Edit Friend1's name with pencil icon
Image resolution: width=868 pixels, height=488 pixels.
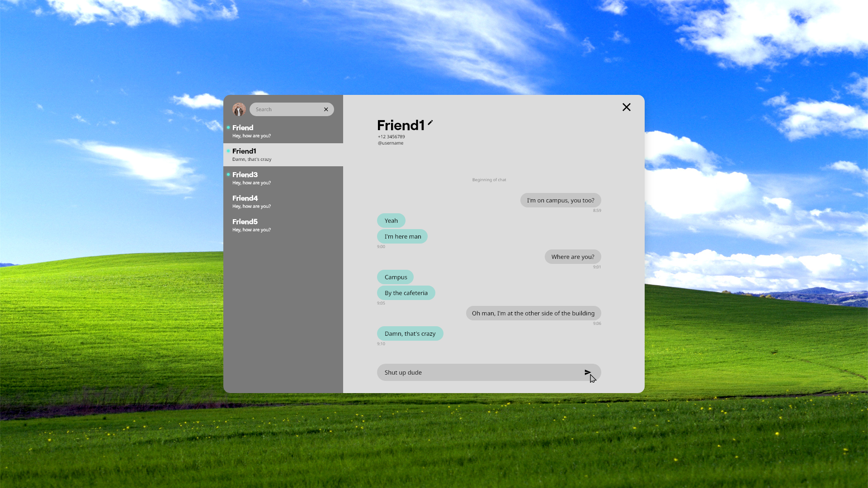pos(430,122)
